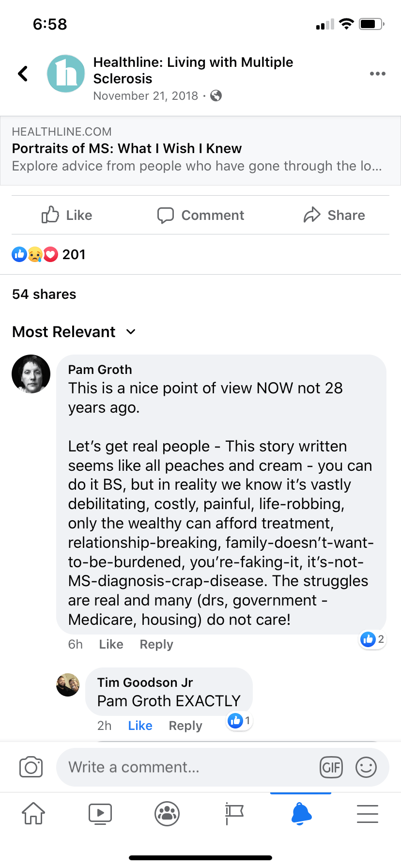Go to Home tab in bottom bar
Viewport: 401px width, 868px height.
(33, 813)
